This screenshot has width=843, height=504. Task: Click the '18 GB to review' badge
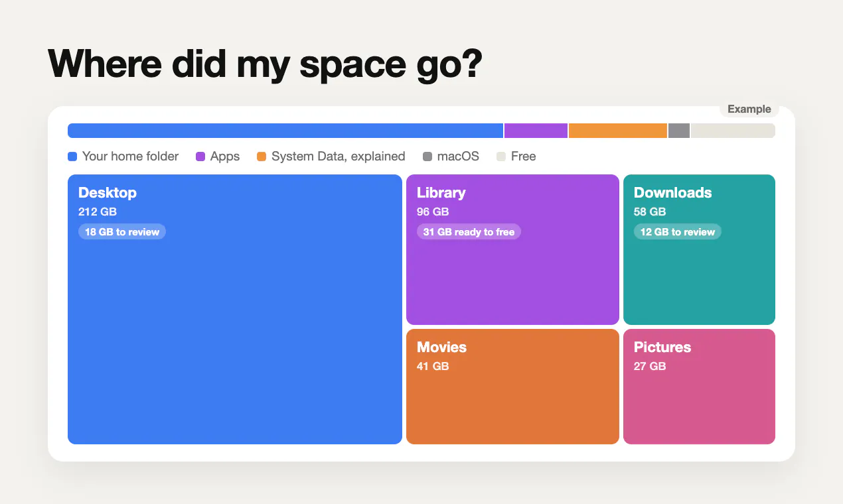point(122,231)
